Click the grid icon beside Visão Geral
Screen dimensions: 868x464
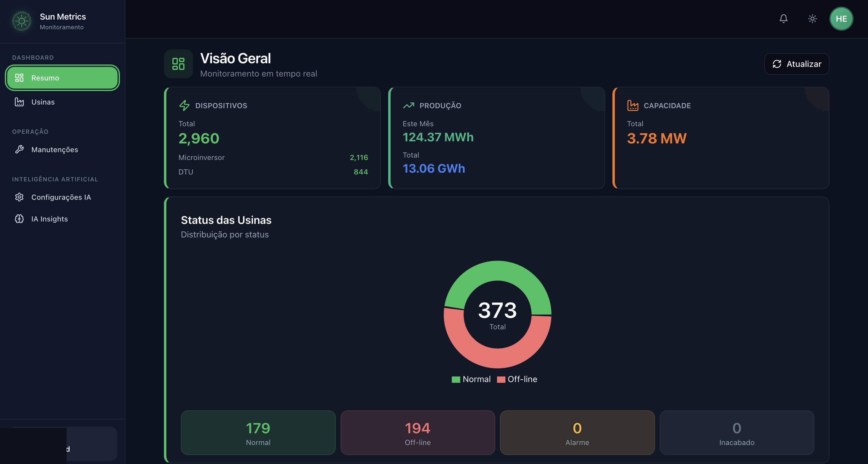pos(178,64)
